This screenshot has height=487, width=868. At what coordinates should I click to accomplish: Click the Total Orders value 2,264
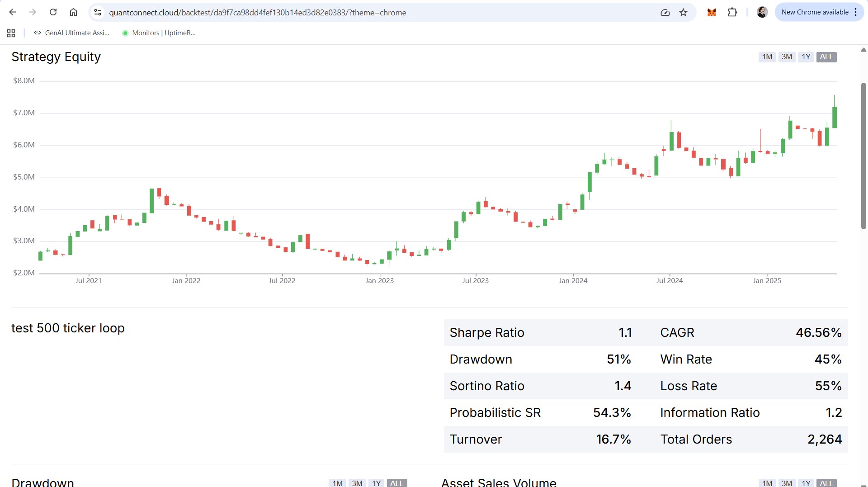(825, 440)
